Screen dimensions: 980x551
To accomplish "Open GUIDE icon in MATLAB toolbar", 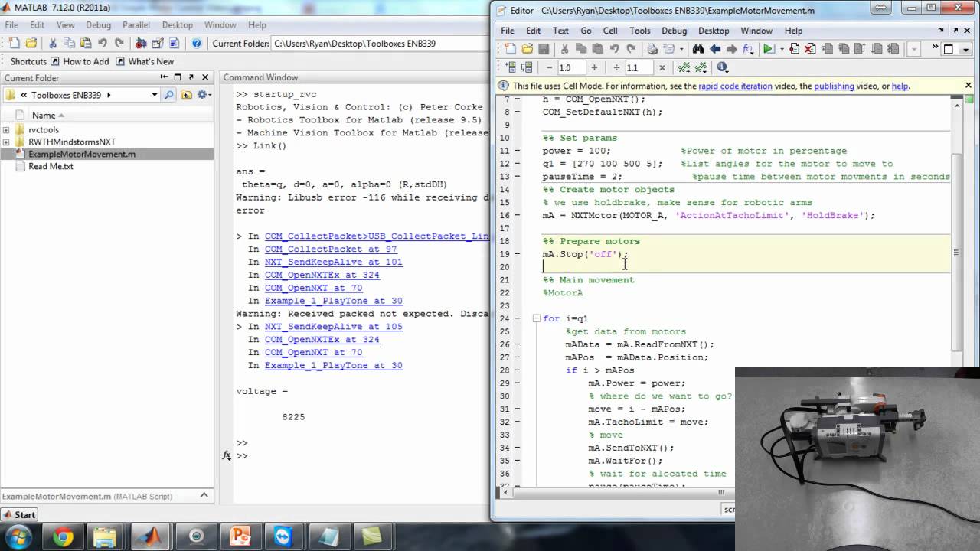I will tap(158, 44).
